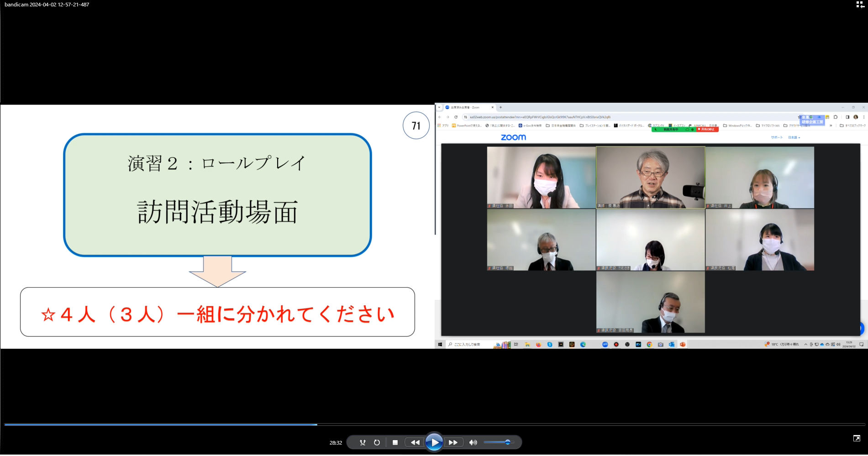
Task: Click the Fast forward double-arrow button
Action: point(453,442)
